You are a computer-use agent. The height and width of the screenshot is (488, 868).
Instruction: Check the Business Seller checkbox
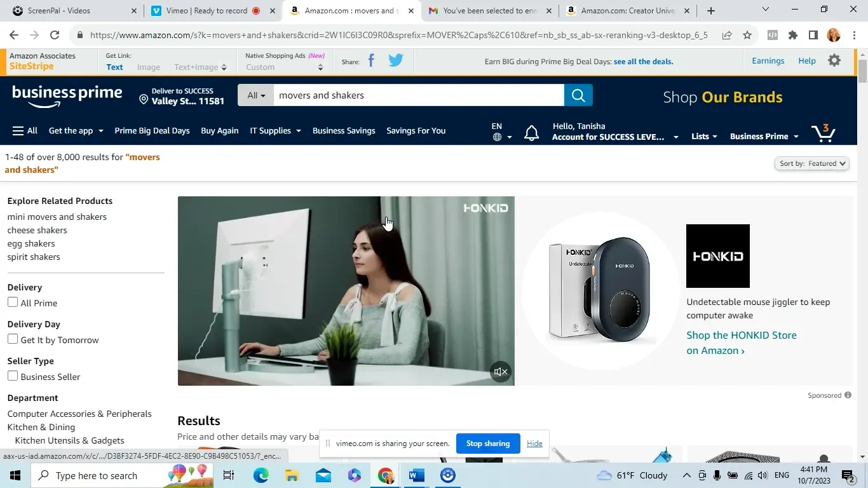click(x=13, y=376)
